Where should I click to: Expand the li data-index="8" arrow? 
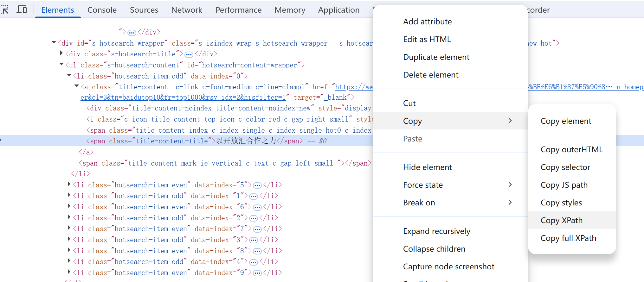(x=69, y=250)
